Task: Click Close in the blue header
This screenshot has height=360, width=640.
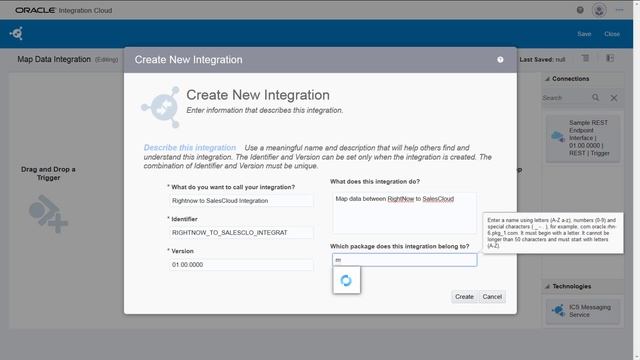Action: (612, 34)
